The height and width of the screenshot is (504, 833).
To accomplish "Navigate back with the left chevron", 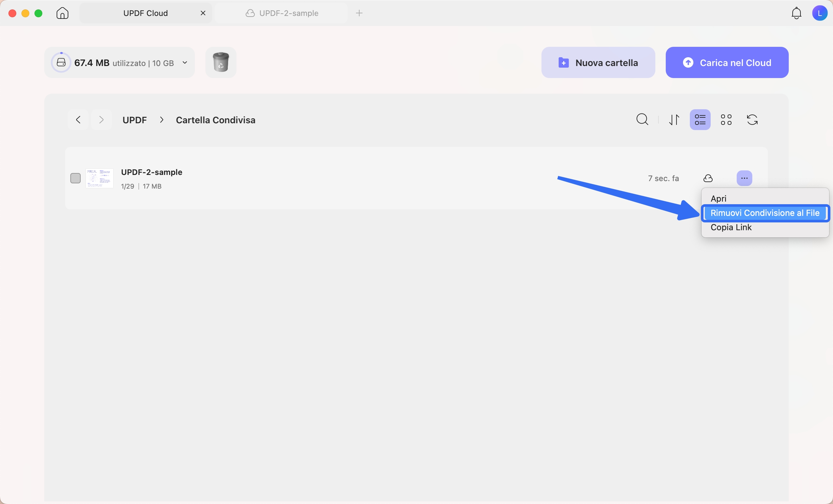I will coord(78,120).
